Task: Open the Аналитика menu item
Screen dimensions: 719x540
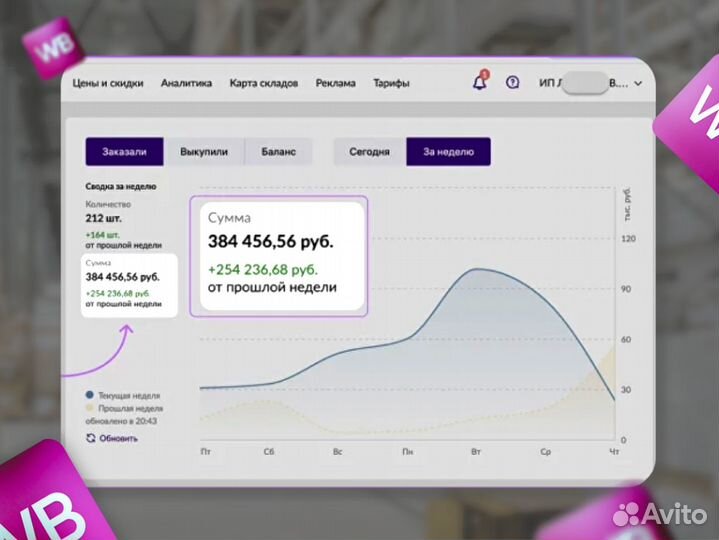Action: [186, 83]
